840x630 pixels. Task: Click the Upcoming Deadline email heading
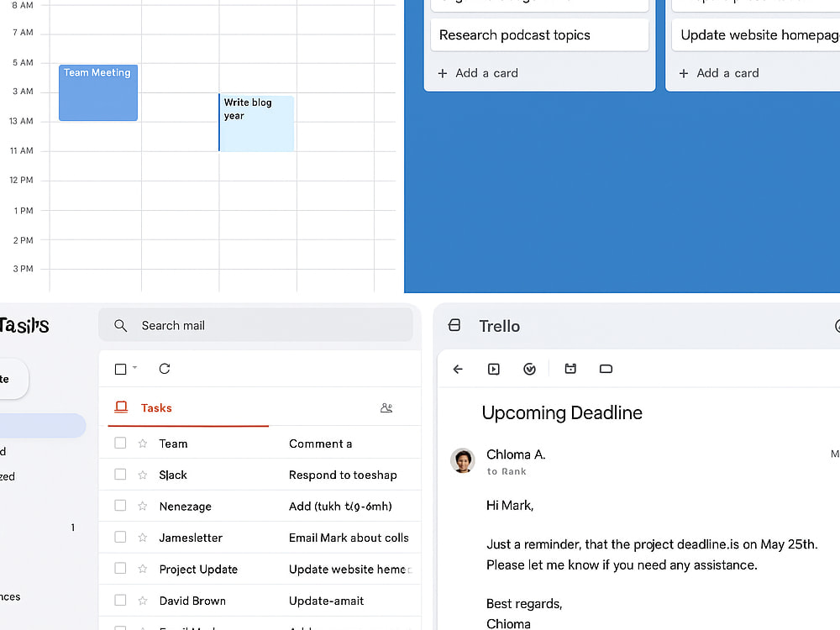(x=562, y=413)
